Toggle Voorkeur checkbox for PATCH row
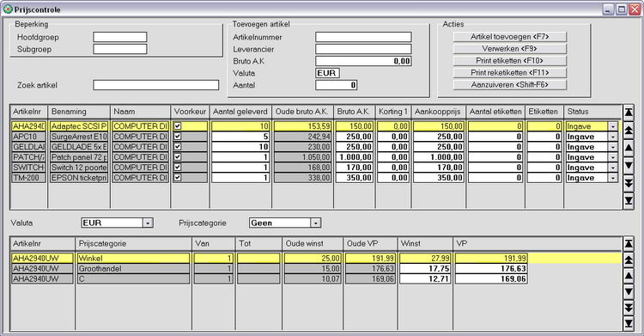The width and height of the screenshot is (644, 336). pos(178,156)
